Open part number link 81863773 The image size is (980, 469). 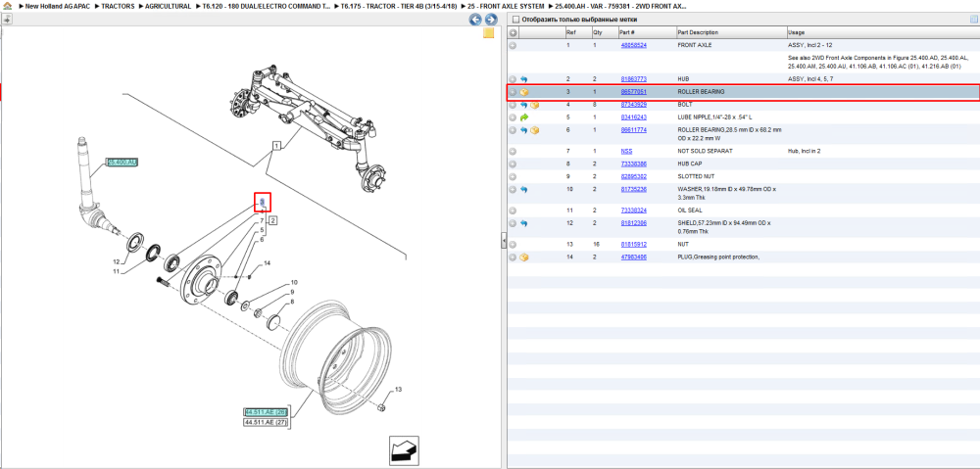tap(633, 79)
